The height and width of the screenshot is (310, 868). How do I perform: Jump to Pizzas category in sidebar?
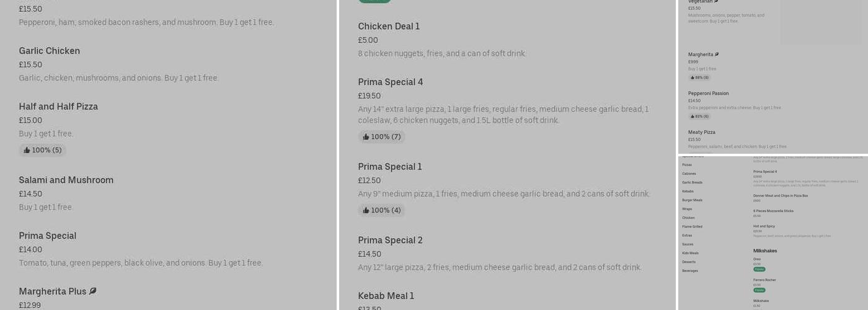click(687, 165)
